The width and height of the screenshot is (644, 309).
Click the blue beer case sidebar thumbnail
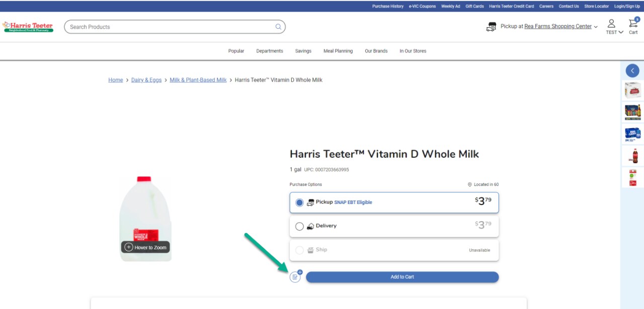tap(632, 134)
